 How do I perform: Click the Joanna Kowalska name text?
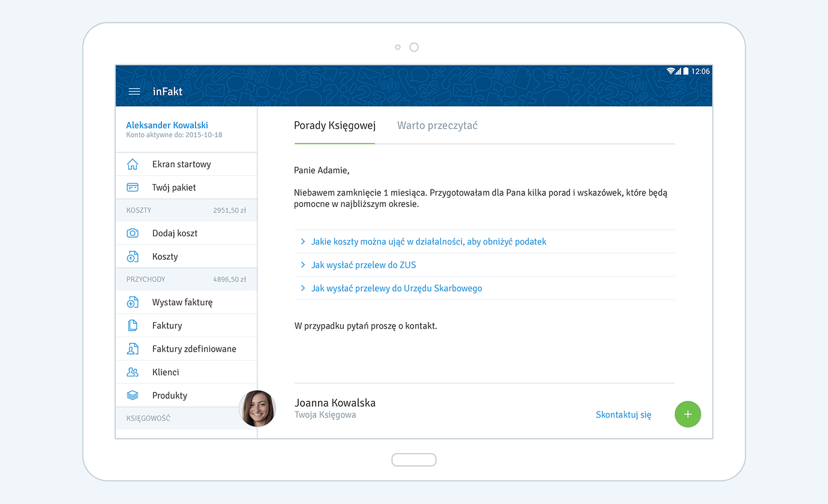pyautogui.click(x=335, y=403)
